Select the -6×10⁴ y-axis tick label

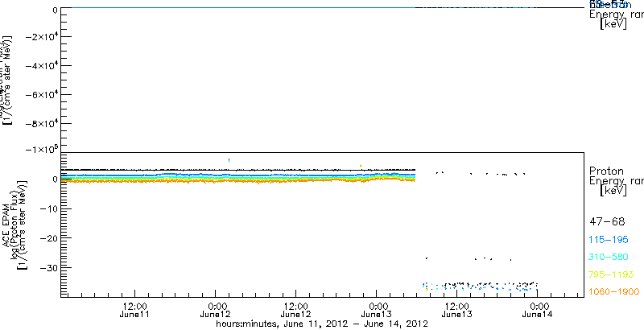tap(41, 94)
